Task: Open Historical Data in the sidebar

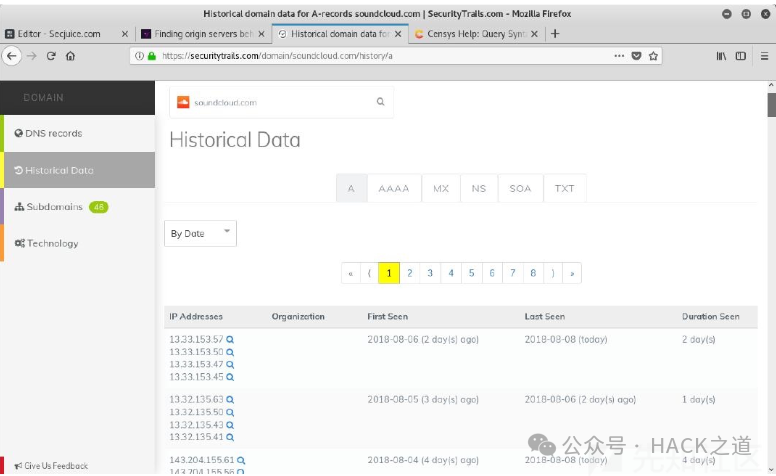Action: (79, 170)
